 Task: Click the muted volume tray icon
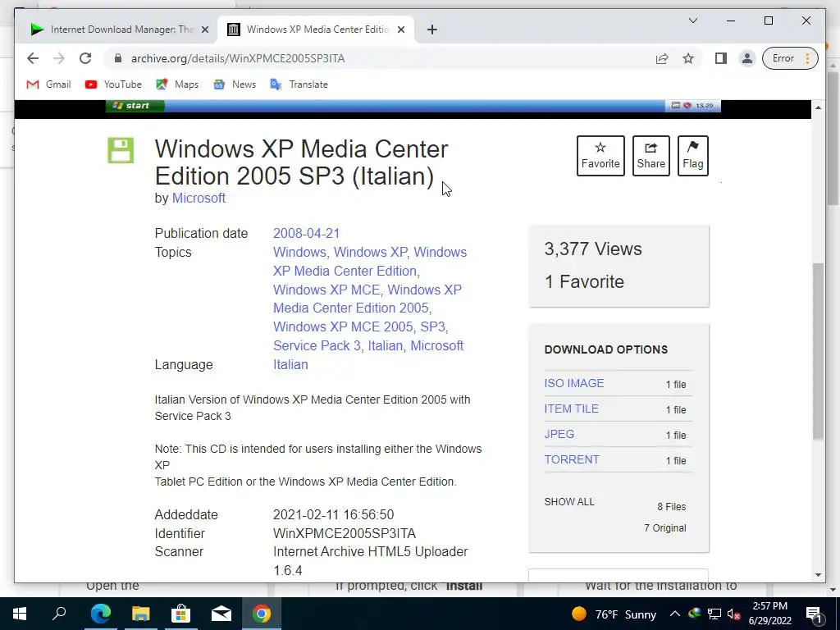coord(733,614)
